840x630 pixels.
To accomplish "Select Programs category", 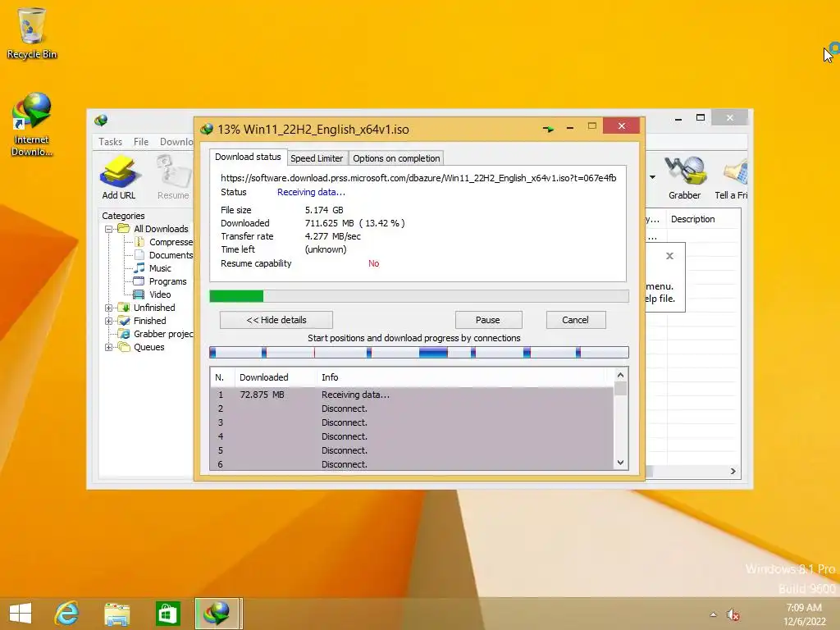I will tap(167, 281).
